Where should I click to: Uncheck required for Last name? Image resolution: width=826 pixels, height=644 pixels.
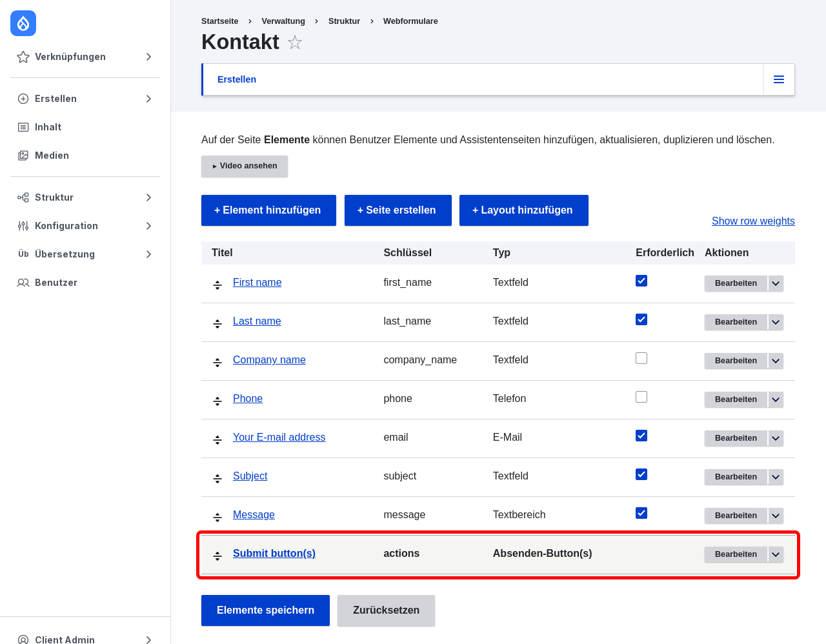point(641,319)
